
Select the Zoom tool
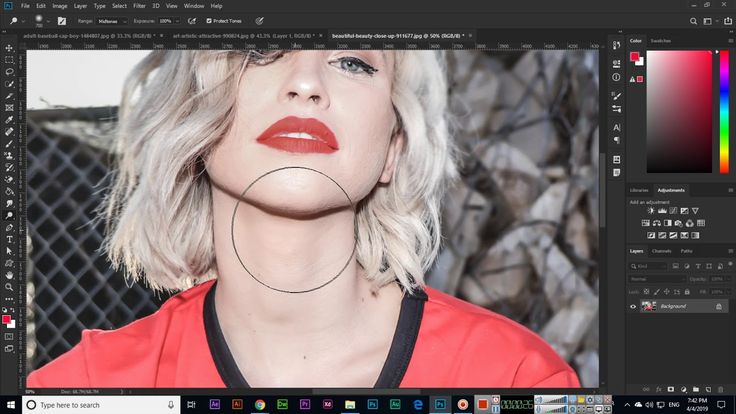(x=9, y=287)
